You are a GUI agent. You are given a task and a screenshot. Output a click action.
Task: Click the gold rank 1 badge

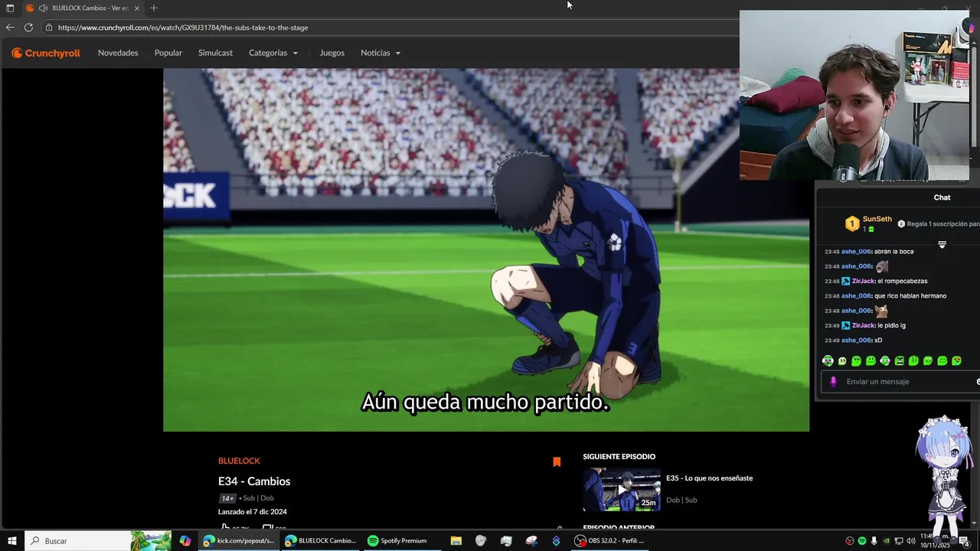point(852,223)
